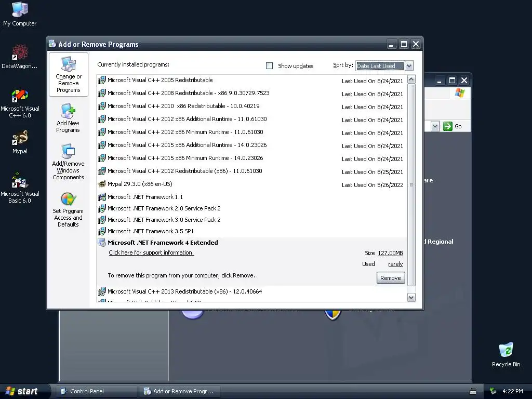
Task: Click Last Used On 5/26/2022 text
Action: click(373, 185)
